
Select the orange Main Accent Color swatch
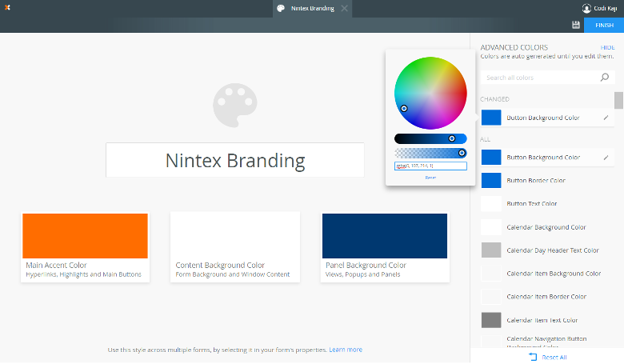pyautogui.click(x=85, y=236)
